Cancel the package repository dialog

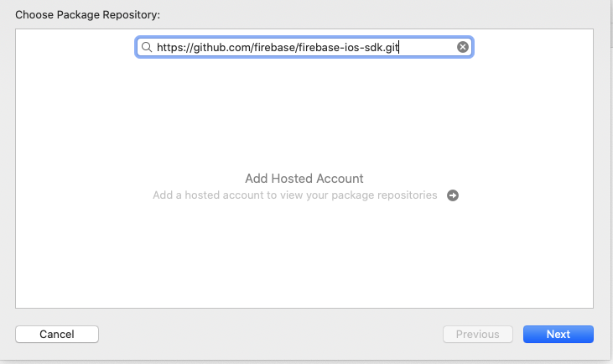[x=57, y=334]
